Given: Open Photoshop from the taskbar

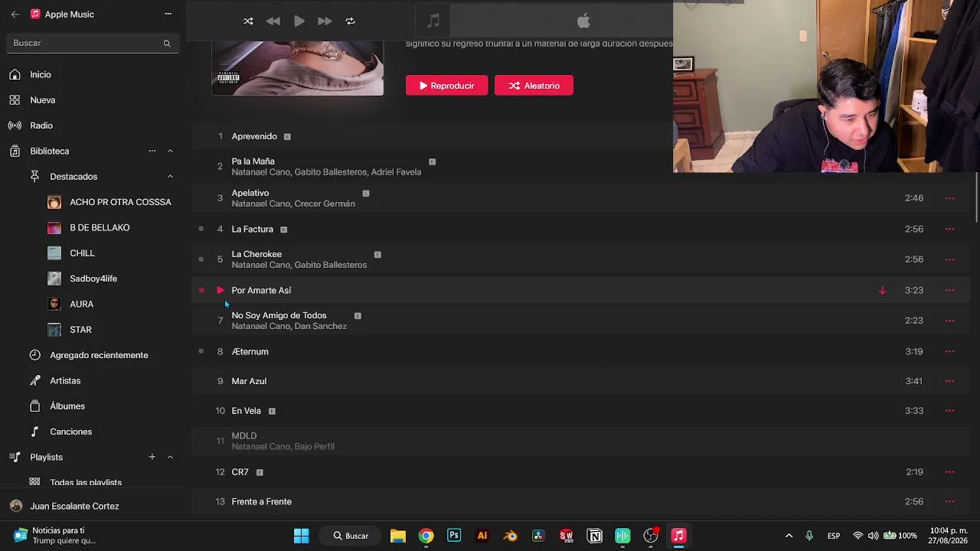Looking at the screenshot, I should 454,536.
